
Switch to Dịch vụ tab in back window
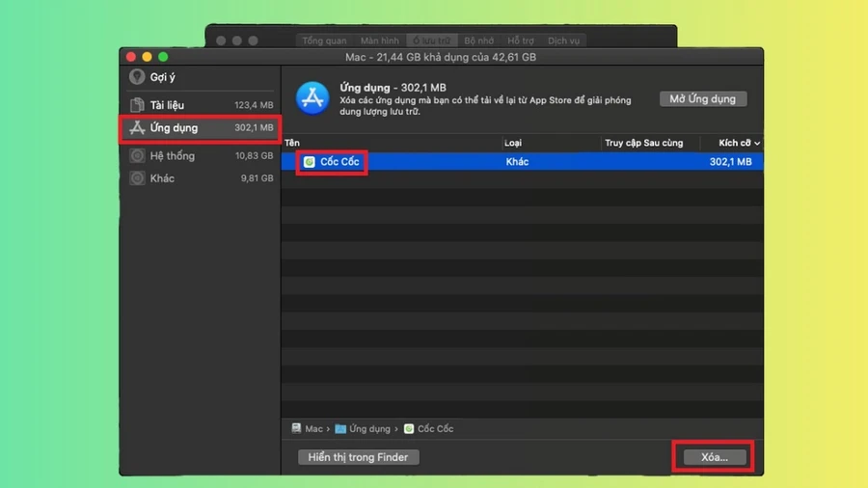pyautogui.click(x=563, y=41)
